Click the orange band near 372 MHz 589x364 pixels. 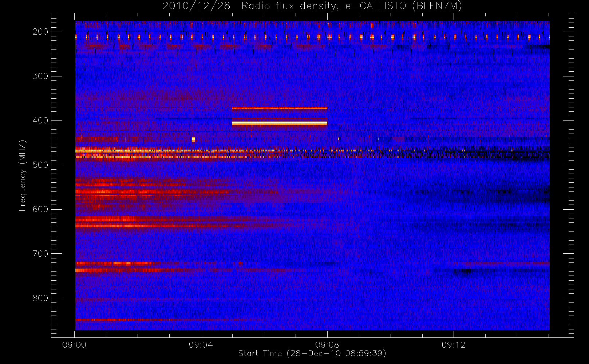point(280,108)
